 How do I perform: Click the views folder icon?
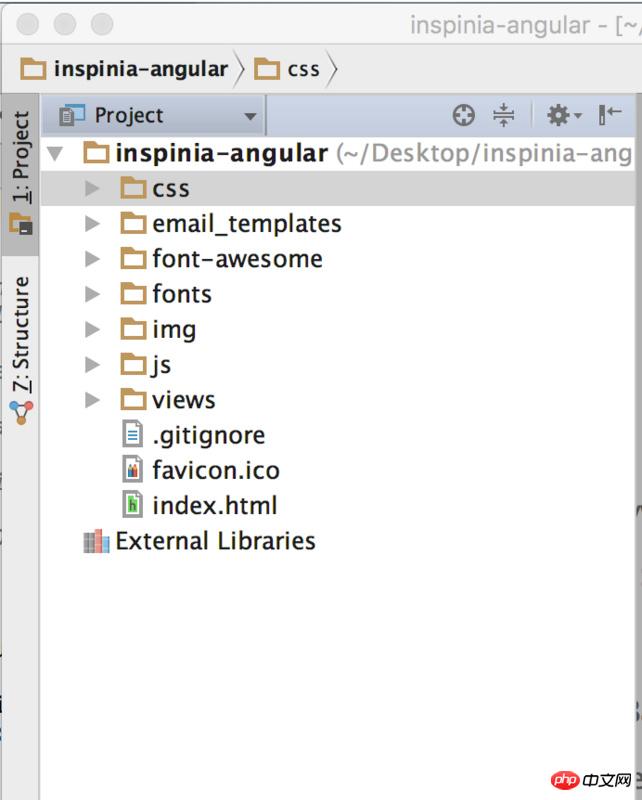pos(134,399)
